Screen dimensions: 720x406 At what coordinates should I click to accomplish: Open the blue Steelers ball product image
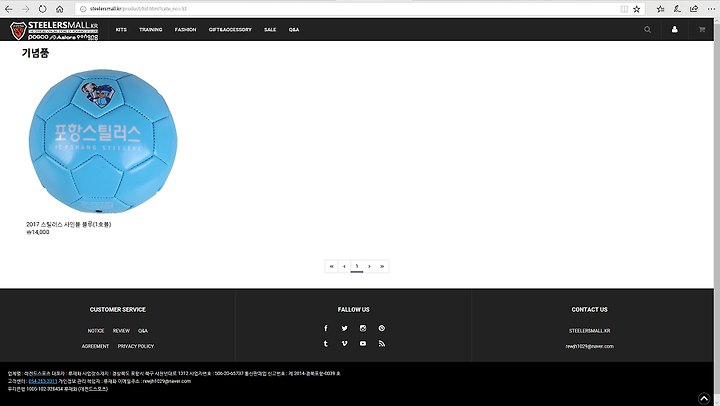(103, 141)
